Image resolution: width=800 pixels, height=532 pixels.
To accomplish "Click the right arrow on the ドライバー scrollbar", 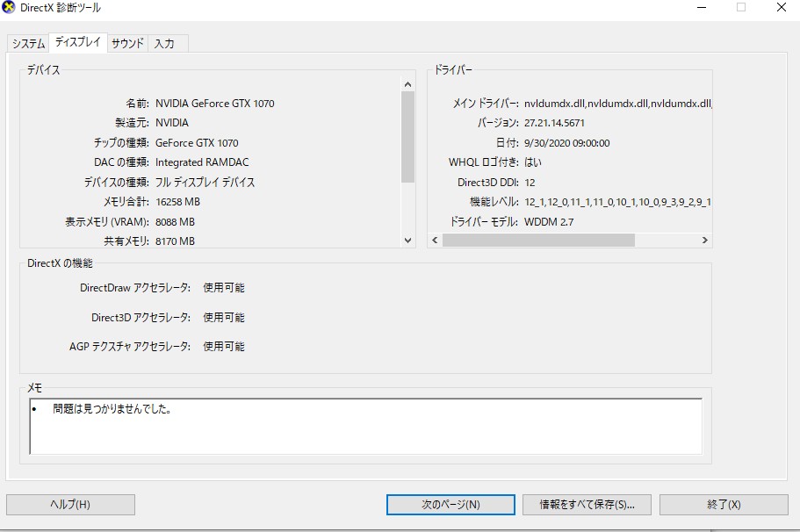I will coord(703,239).
